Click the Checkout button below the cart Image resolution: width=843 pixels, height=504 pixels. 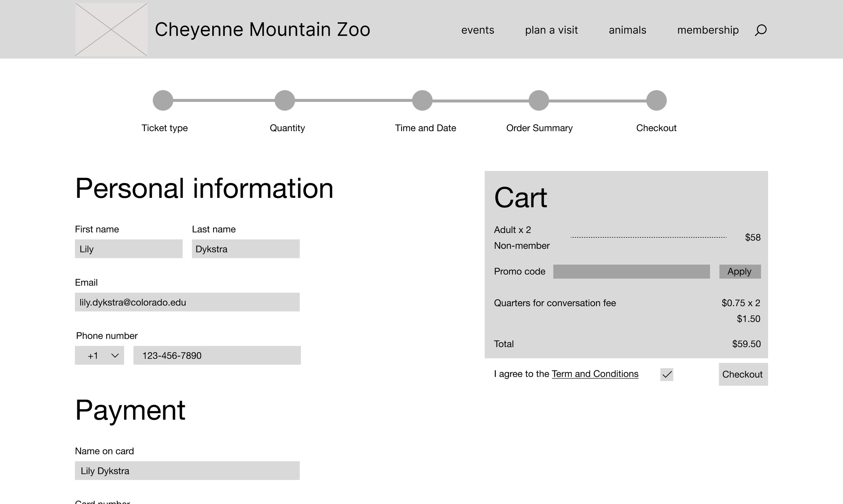pos(743,374)
